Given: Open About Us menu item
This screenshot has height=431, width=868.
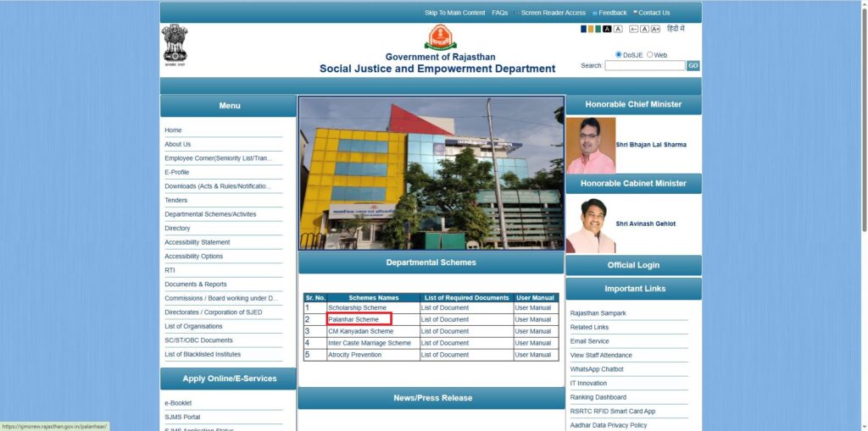Looking at the screenshot, I should 178,144.
